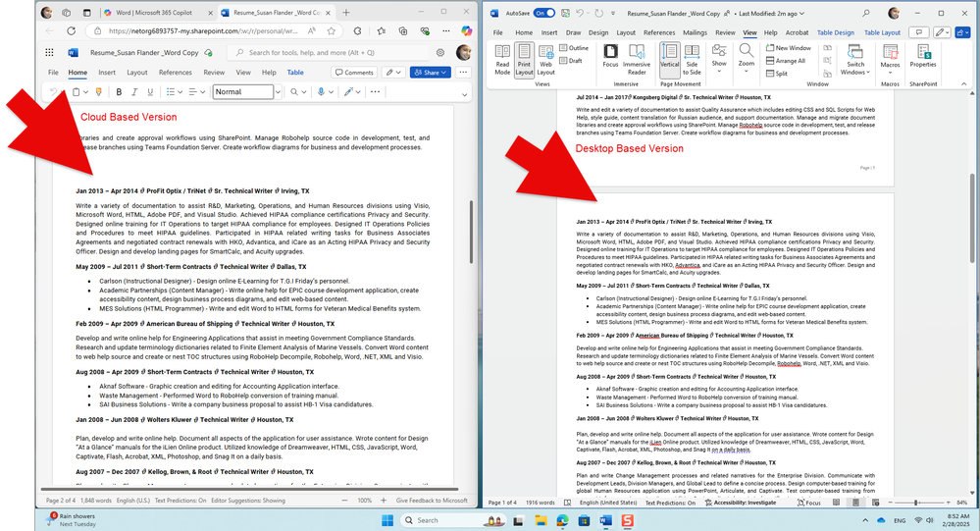Click Split in Window group
980x531 pixels.
[777, 74]
